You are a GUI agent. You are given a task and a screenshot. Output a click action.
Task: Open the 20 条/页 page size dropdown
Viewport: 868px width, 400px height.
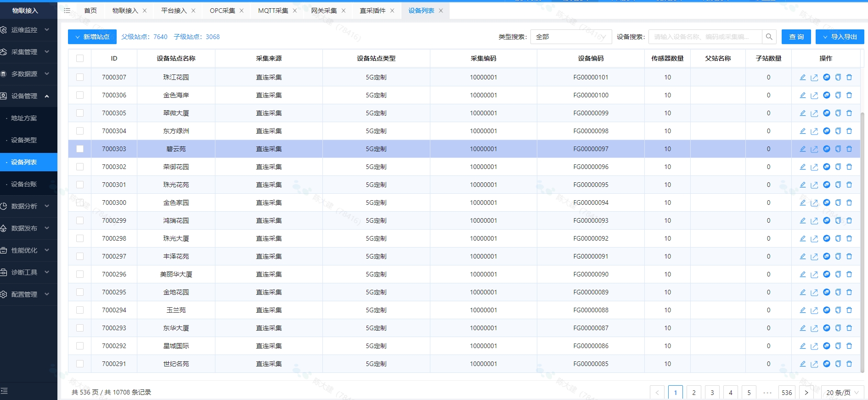pos(842,393)
